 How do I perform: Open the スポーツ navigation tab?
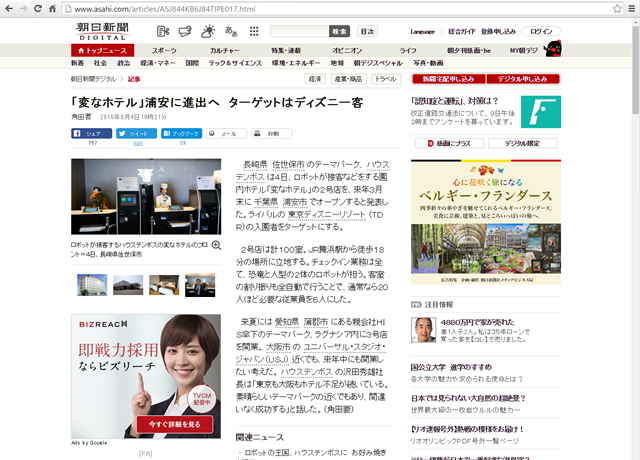(164, 49)
